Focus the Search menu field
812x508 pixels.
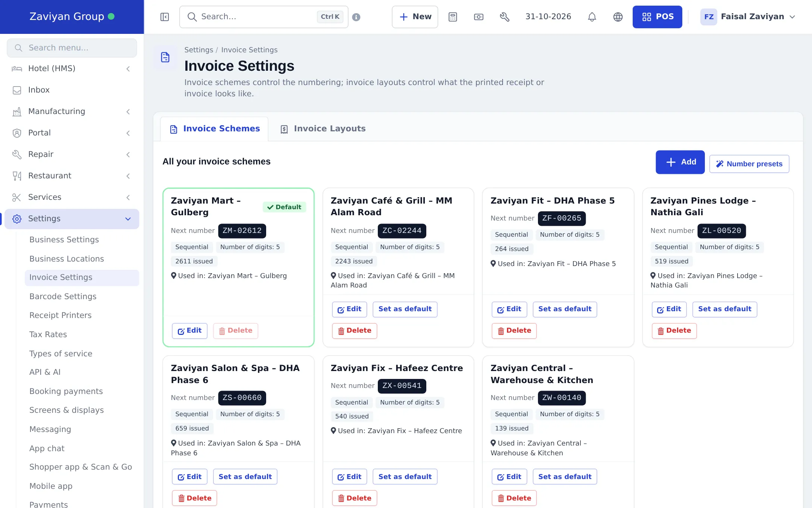coord(72,48)
